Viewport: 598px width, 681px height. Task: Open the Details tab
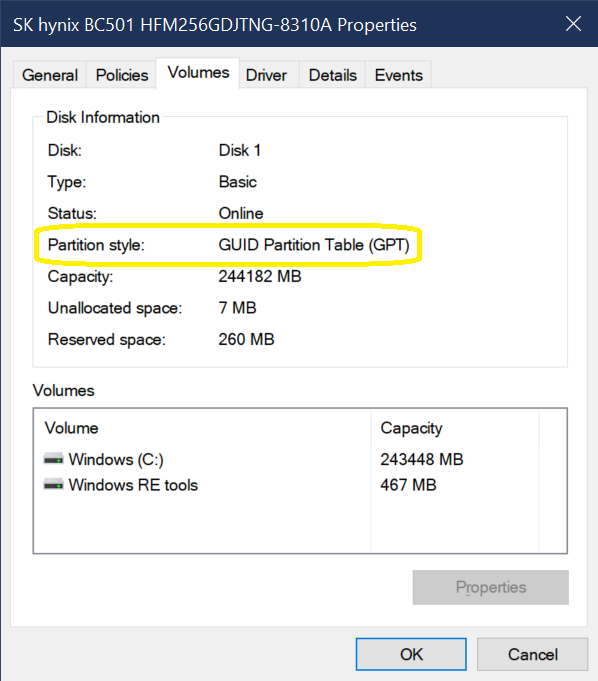click(333, 75)
